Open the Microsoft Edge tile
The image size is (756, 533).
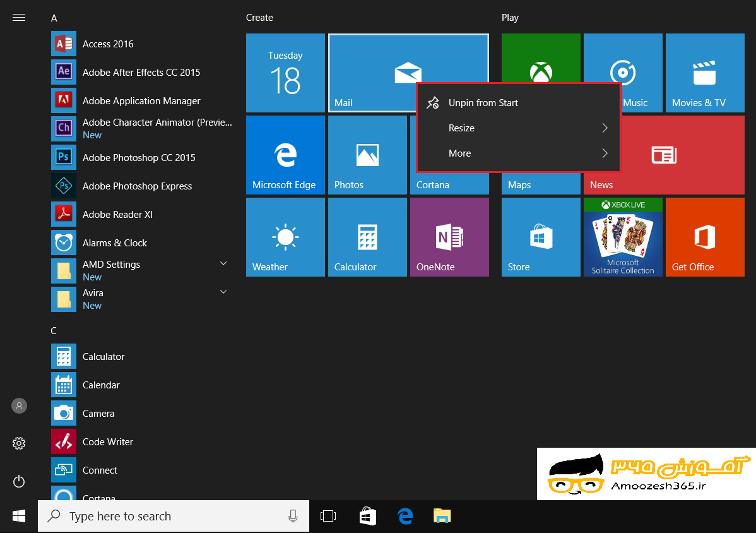(285, 155)
